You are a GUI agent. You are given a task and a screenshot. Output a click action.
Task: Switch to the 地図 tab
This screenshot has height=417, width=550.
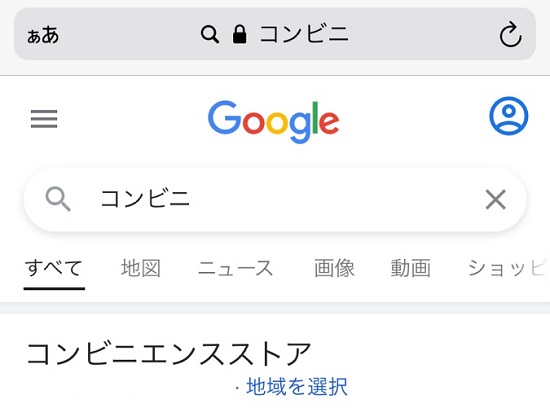click(x=141, y=268)
